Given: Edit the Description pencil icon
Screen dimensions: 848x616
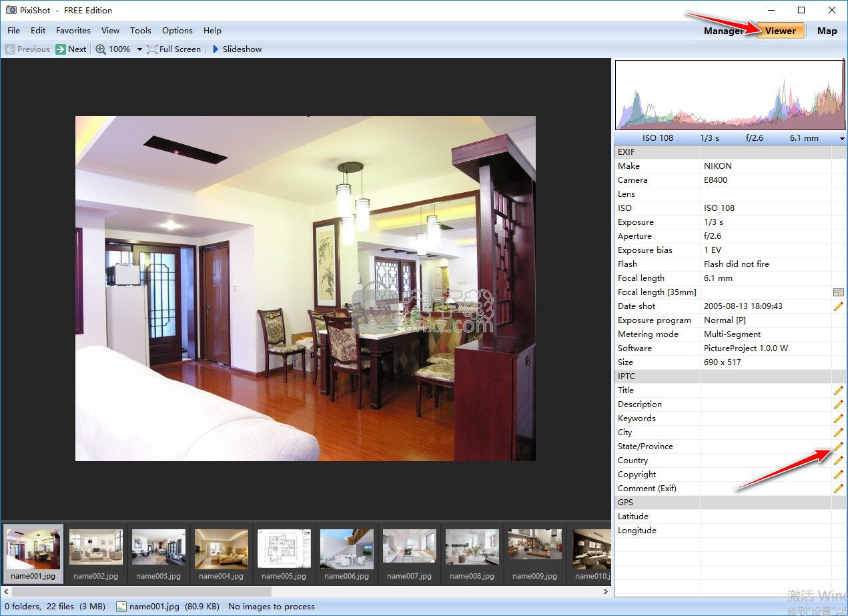Looking at the screenshot, I should point(839,404).
